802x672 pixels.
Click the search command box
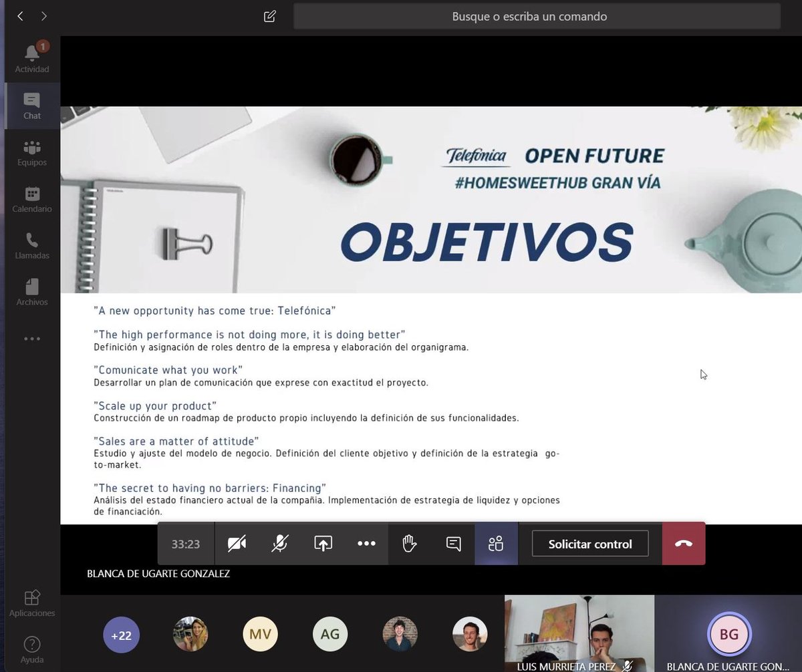click(537, 17)
